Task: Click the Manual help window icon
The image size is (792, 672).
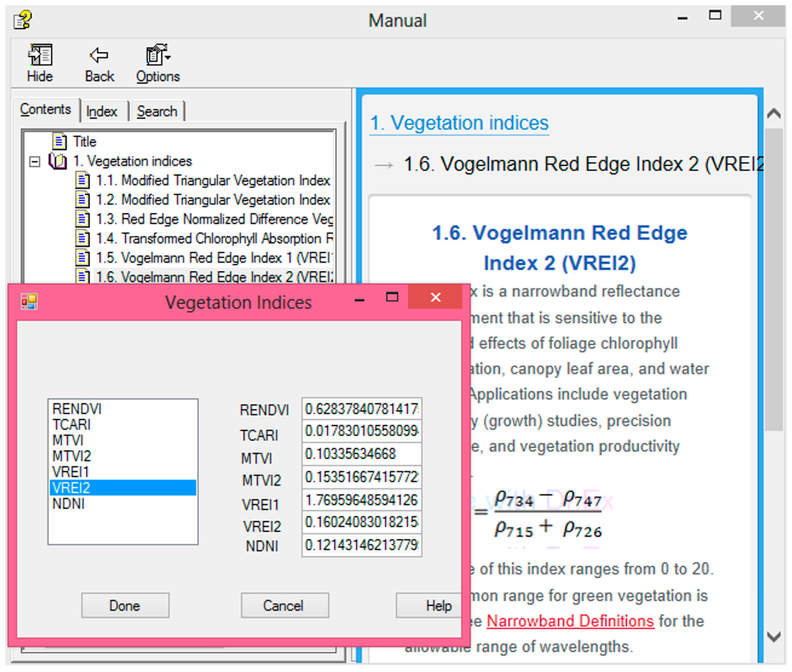Action: click(23, 20)
